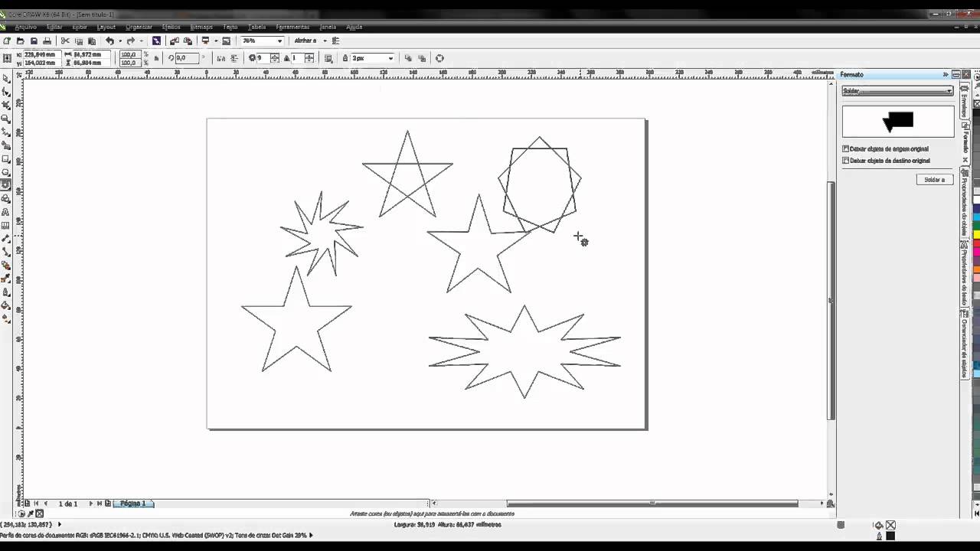Select the Eyedropper tool
This screenshot has width=980, height=551.
(x=6, y=279)
